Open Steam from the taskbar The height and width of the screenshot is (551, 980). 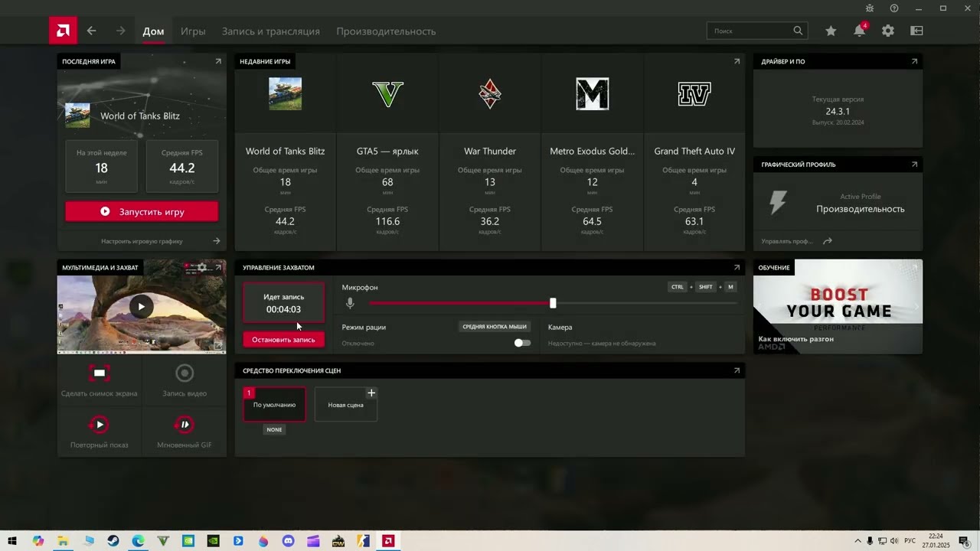113,541
